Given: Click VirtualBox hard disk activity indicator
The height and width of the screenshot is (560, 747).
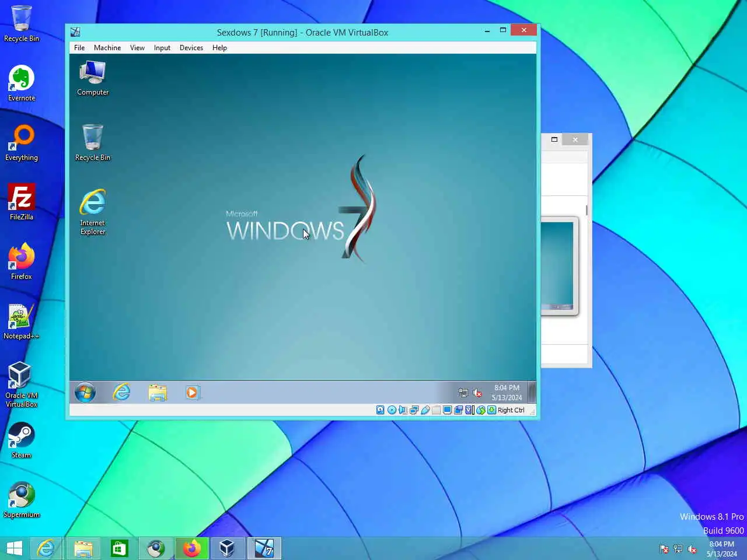Looking at the screenshot, I should (381, 410).
